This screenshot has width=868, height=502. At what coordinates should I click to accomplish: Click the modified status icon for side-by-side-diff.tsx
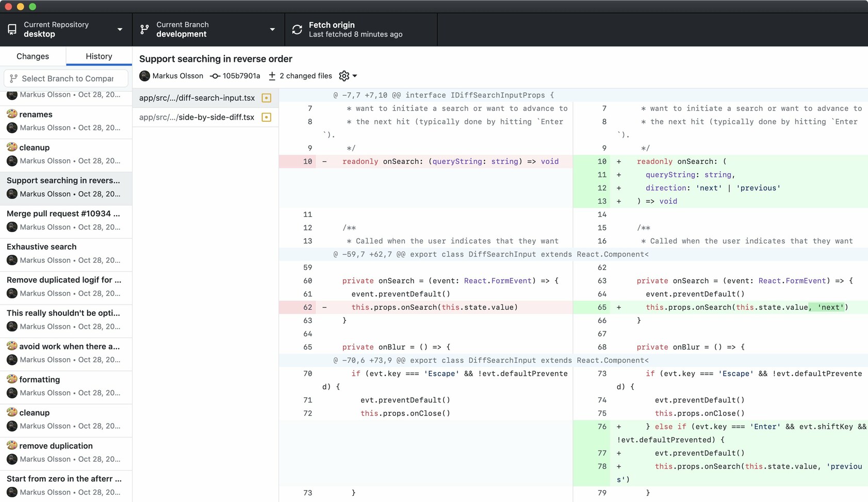coord(266,118)
